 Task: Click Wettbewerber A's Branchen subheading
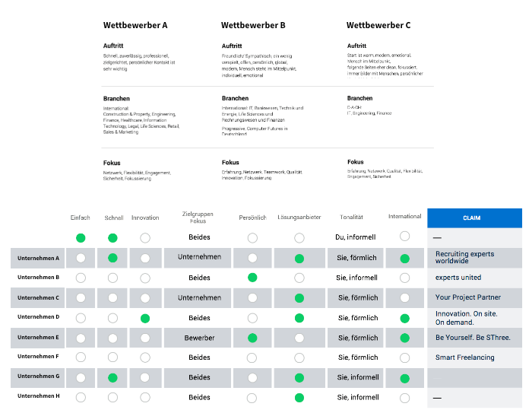116,98
